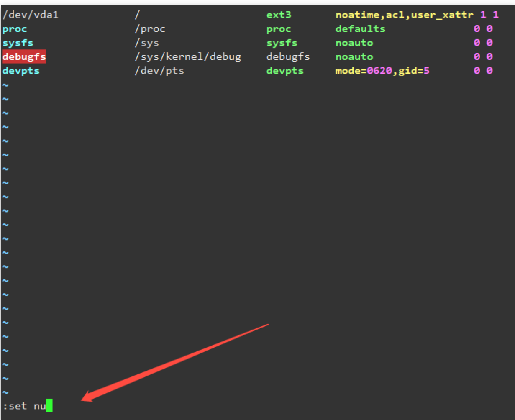This screenshot has width=515, height=420.
Task: Click the green block cursor after nu
Action: point(49,406)
